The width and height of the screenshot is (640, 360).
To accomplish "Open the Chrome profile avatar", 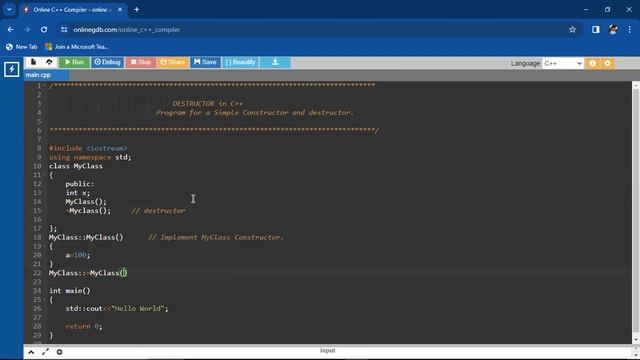I will [613, 30].
